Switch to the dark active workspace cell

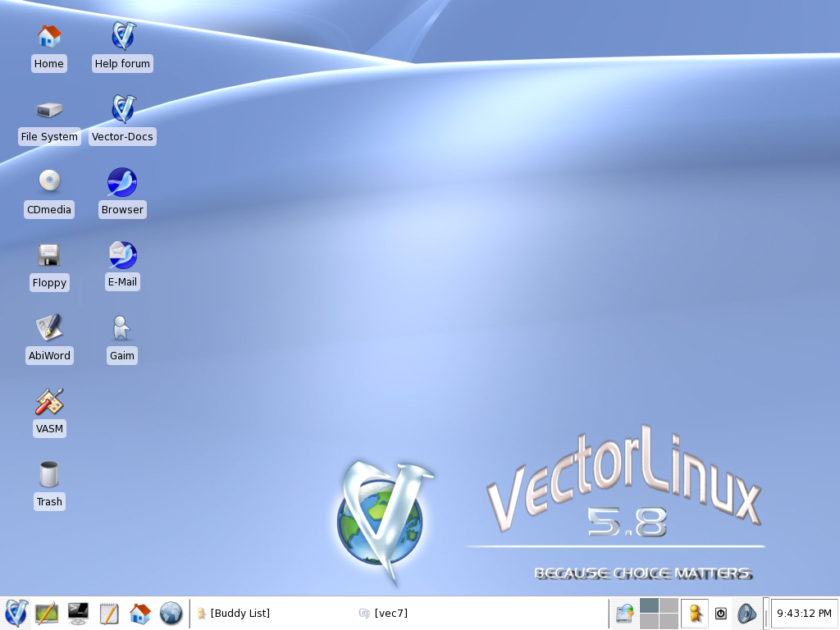tap(650, 605)
